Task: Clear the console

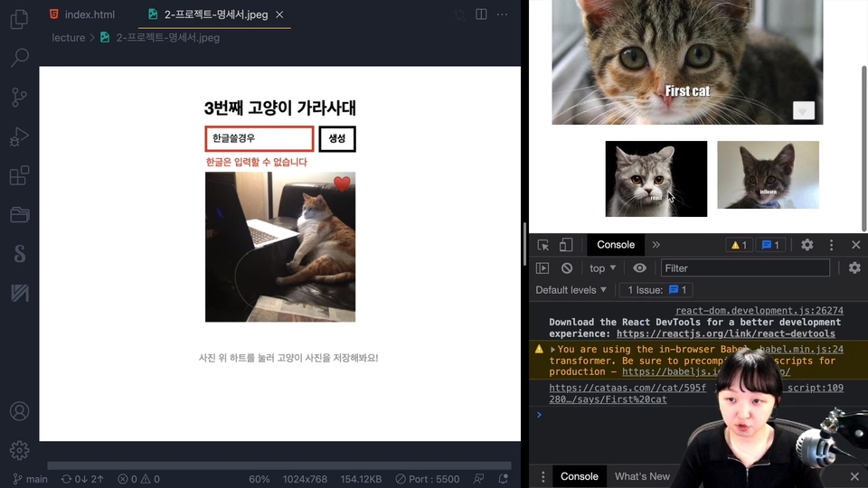Action: (x=567, y=268)
